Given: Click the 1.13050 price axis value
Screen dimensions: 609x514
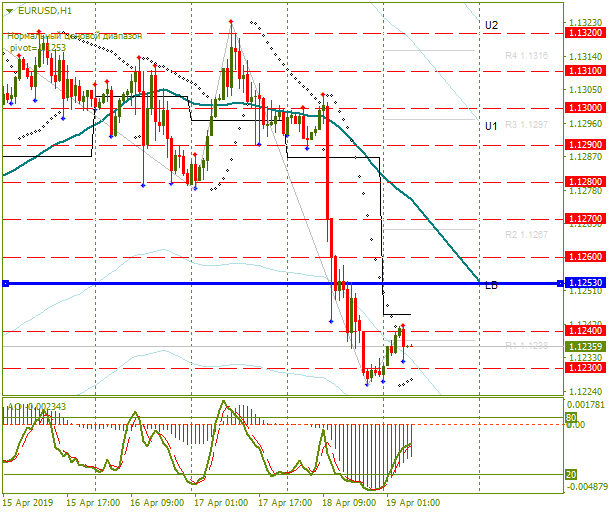Looking at the screenshot, I should [x=586, y=90].
